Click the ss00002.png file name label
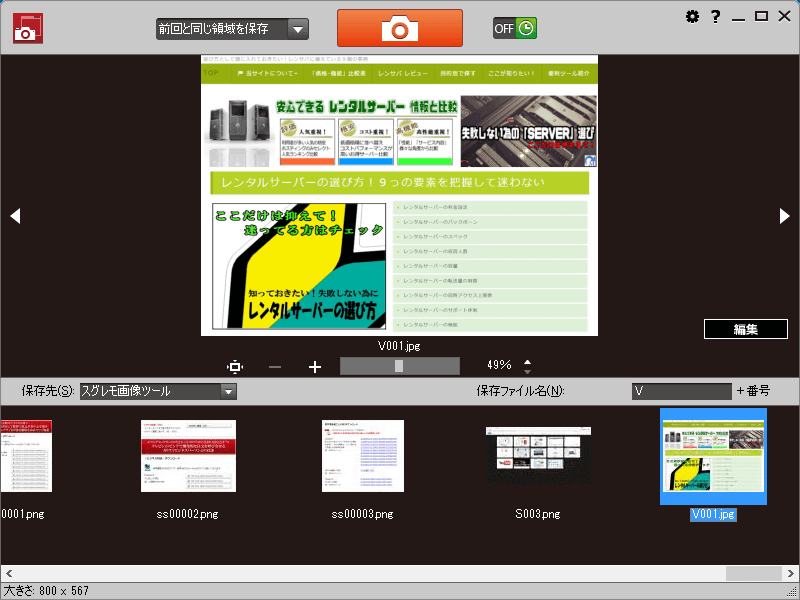This screenshot has height=600, width=800. tap(188, 514)
